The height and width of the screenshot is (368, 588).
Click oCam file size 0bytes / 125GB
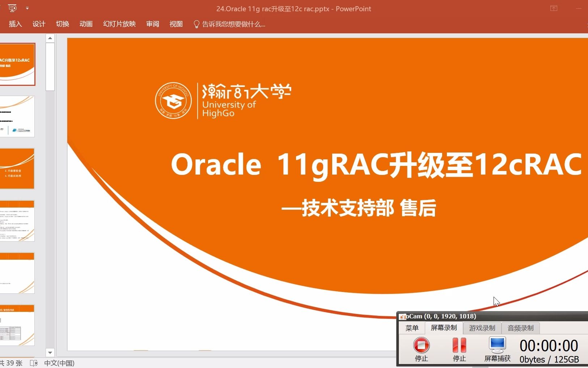[549, 359]
